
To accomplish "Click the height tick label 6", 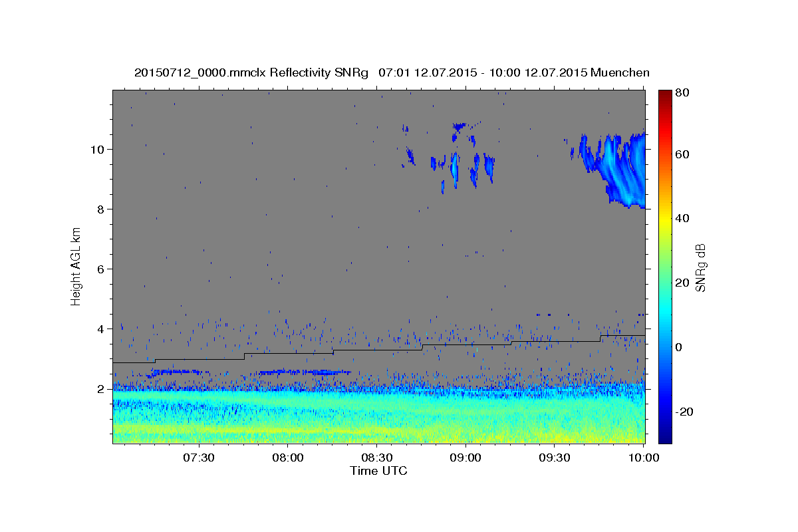I will click(x=101, y=269).
